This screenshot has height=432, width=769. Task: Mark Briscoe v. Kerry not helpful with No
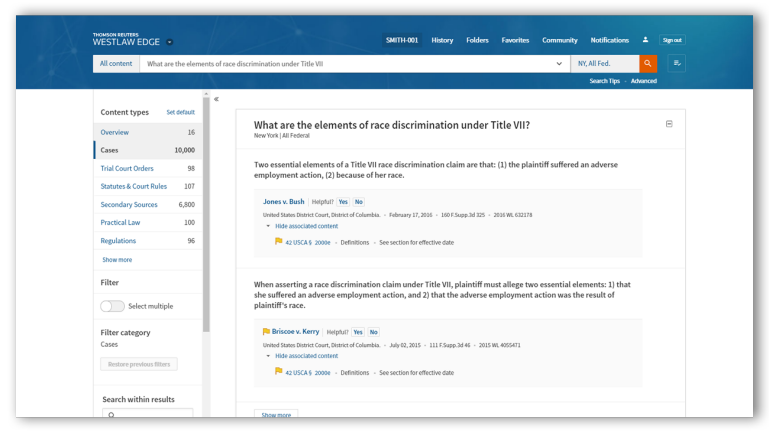point(373,332)
